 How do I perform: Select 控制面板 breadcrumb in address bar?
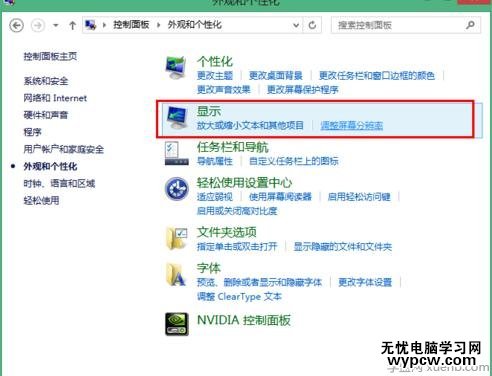point(131,25)
